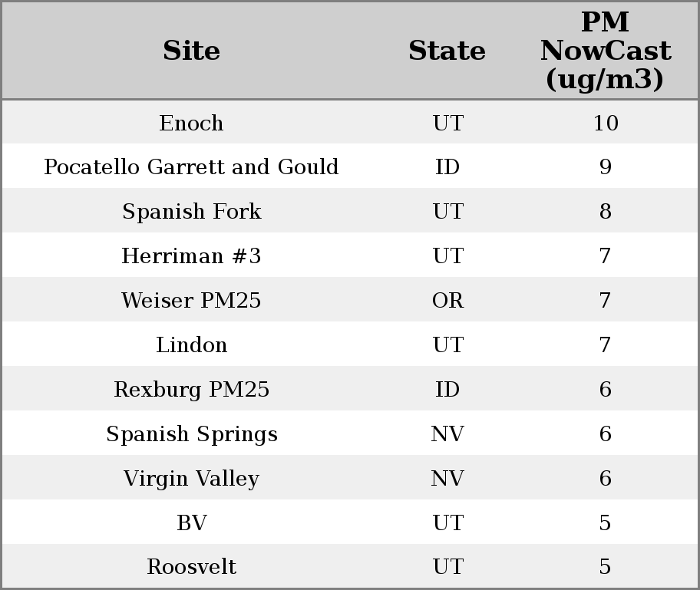Click the Roosvelt site name
This screenshot has width=700, height=590.
click(191, 567)
